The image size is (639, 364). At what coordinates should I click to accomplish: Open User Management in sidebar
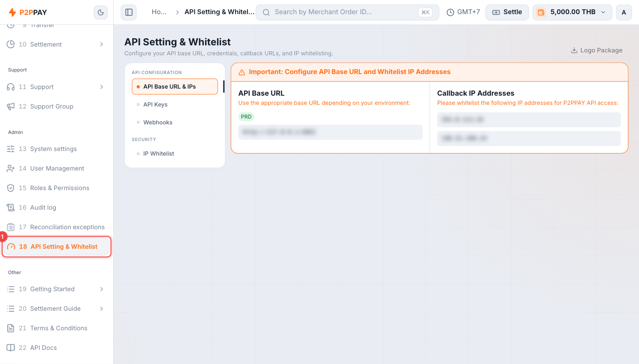[56, 168]
